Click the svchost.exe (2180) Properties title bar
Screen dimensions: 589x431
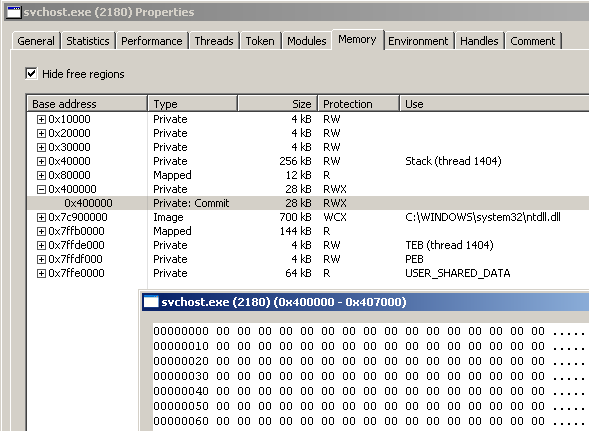point(297,12)
